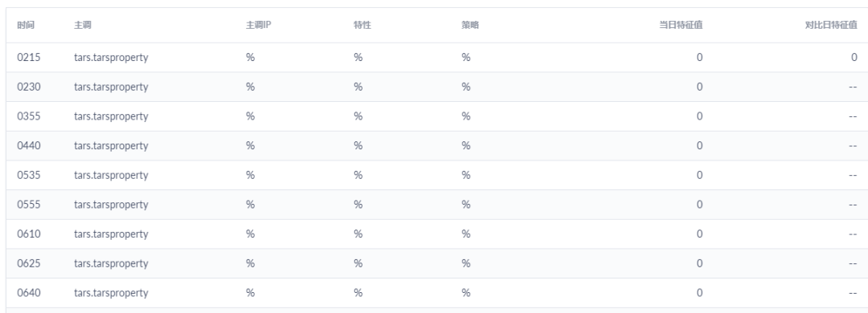The height and width of the screenshot is (313, 868).
Task: Click the 当日特征值 cell in the 0640 row
Action: click(700, 293)
